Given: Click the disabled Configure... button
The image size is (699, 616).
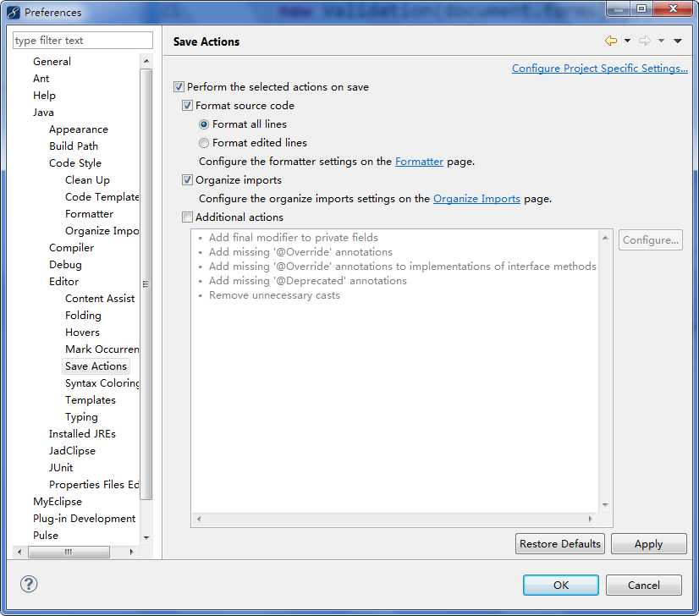Looking at the screenshot, I should (651, 239).
